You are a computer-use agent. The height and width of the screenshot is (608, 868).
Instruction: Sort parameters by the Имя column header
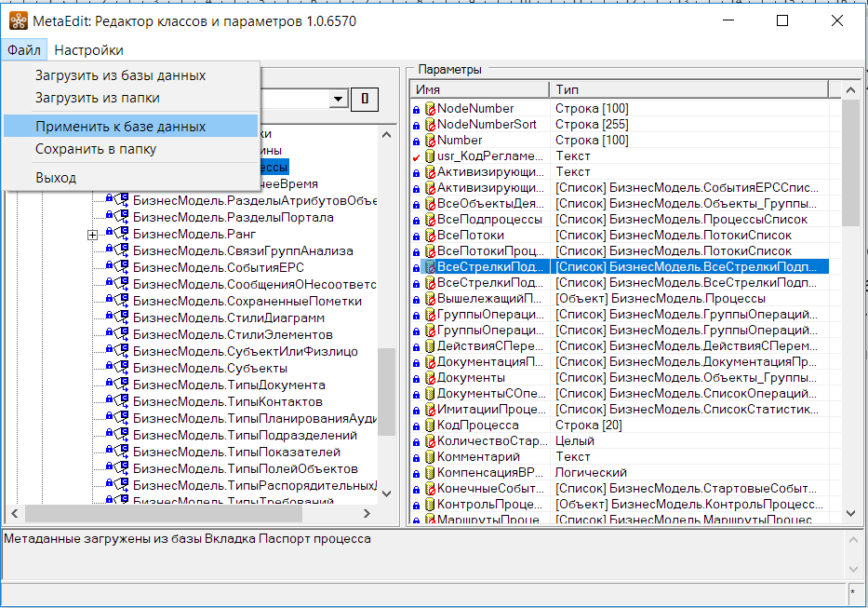click(x=479, y=89)
